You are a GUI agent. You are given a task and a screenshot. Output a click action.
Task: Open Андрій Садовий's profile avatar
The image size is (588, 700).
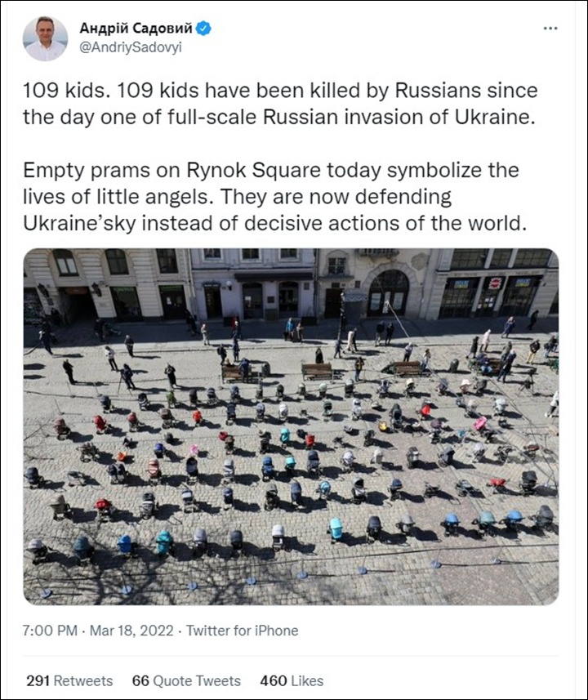(45, 38)
